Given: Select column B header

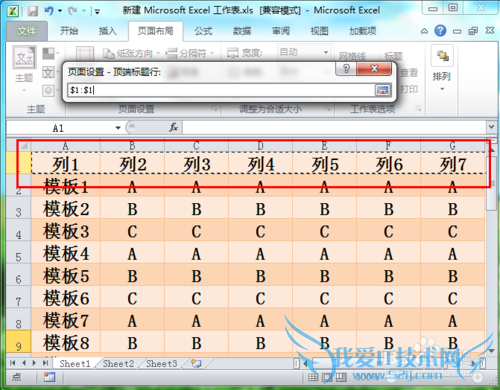Looking at the screenshot, I should pyautogui.click(x=132, y=146).
